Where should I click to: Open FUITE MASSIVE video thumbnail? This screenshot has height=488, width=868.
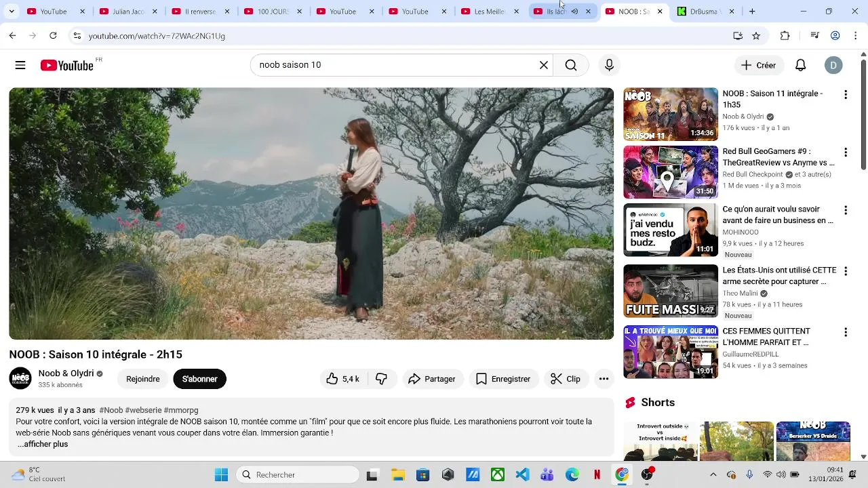click(x=671, y=291)
